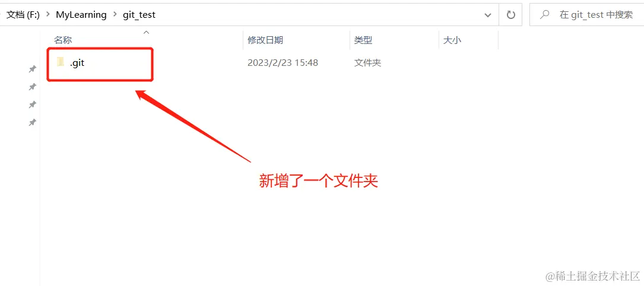This screenshot has height=286, width=644.
Task: Navigate to 文档 (F:) breadcrumb
Action: 23,15
